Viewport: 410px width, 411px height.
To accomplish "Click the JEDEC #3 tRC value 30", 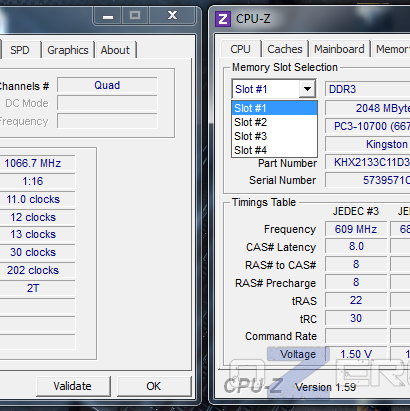I will (356, 318).
